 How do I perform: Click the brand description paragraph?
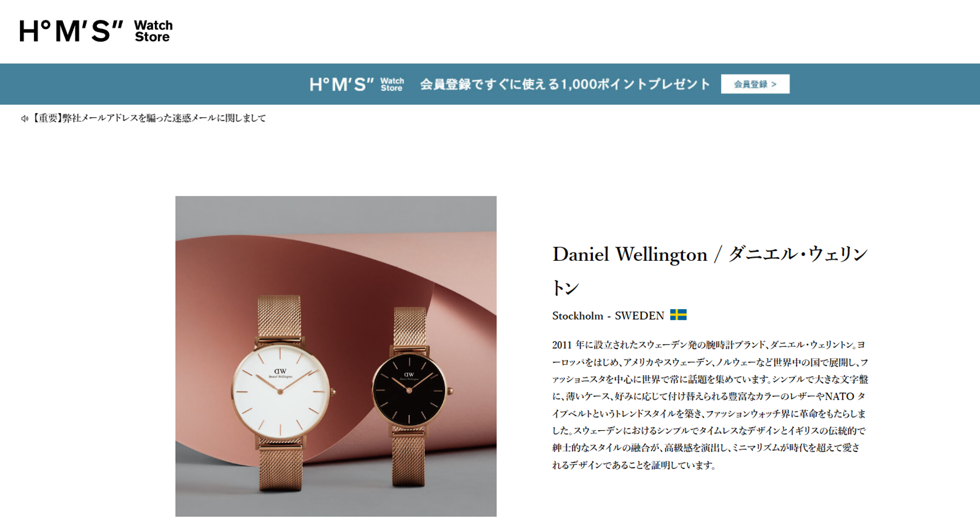(710, 405)
